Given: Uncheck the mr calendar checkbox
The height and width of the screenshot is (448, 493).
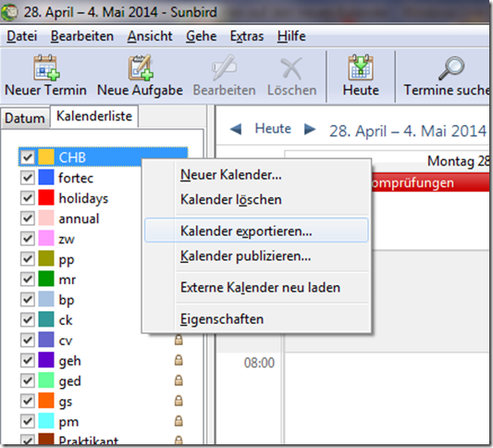Looking at the screenshot, I should [28, 279].
